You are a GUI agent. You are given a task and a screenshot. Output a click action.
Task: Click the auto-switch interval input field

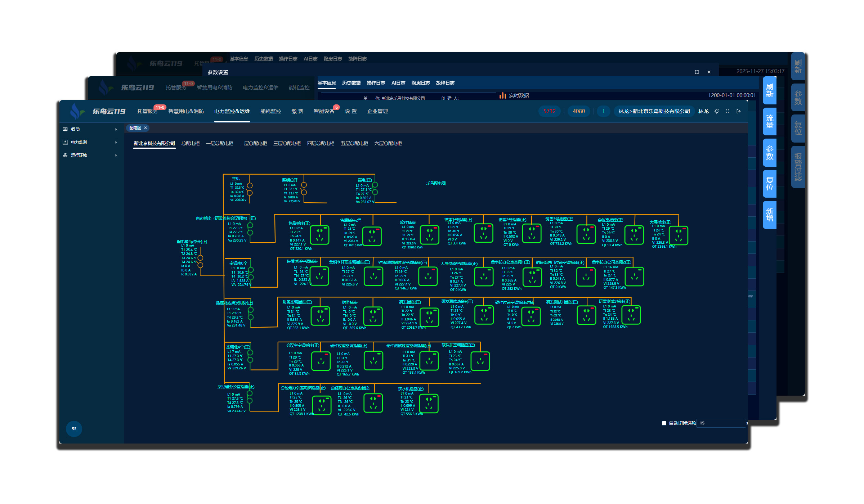(720, 423)
